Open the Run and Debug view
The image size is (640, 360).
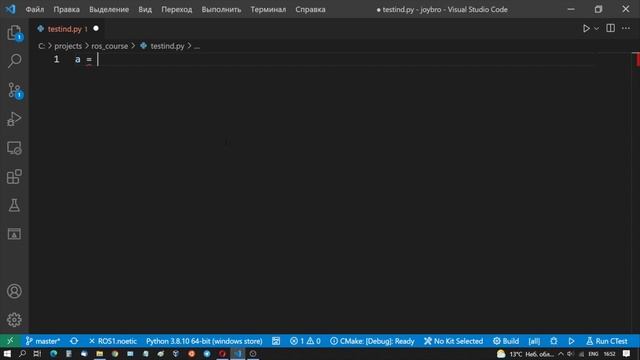coord(14,119)
